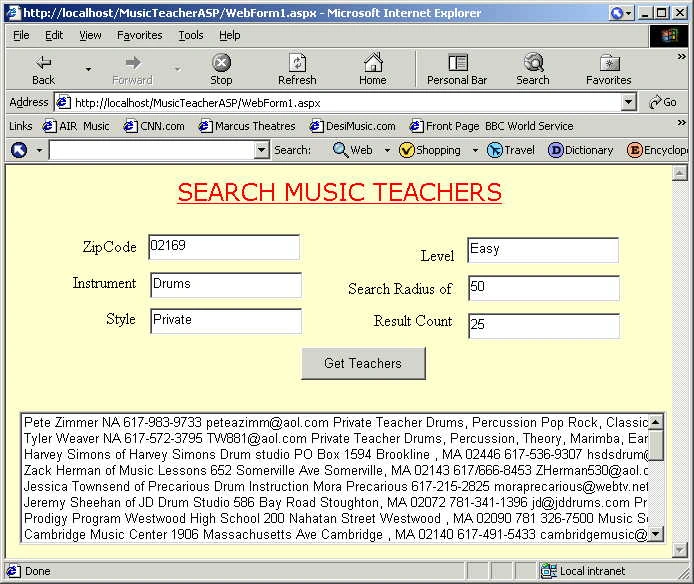Screen dimensions: 694x584
Task: Click the Local intranet zone icon
Action: 548,571
